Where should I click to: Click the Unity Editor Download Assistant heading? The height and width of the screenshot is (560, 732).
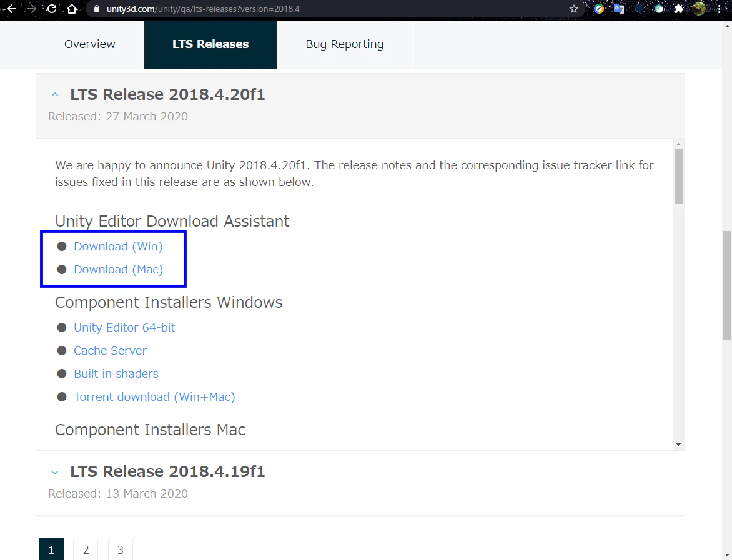coord(172,221)
